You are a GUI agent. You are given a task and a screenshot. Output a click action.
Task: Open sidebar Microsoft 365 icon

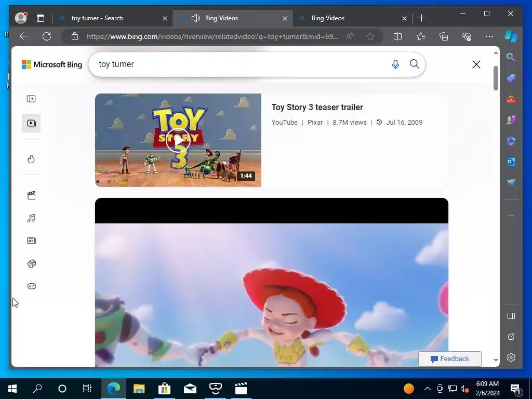click(511, 140)
